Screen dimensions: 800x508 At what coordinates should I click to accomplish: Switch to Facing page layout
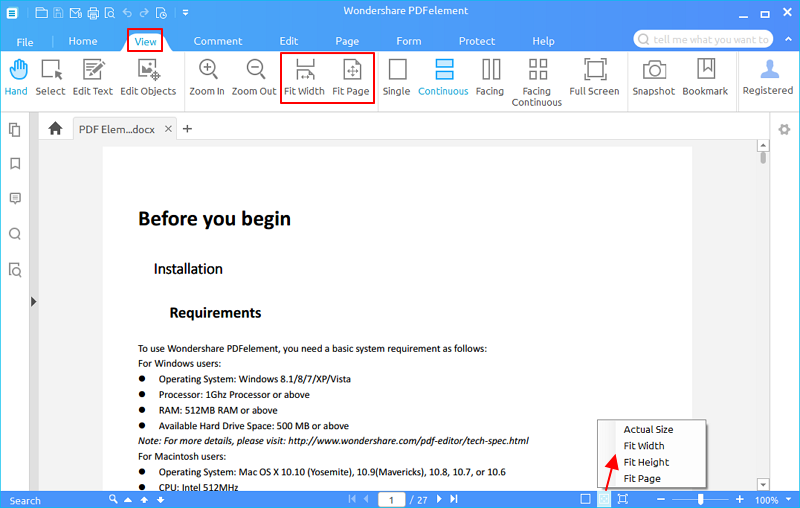coord(490,77)
